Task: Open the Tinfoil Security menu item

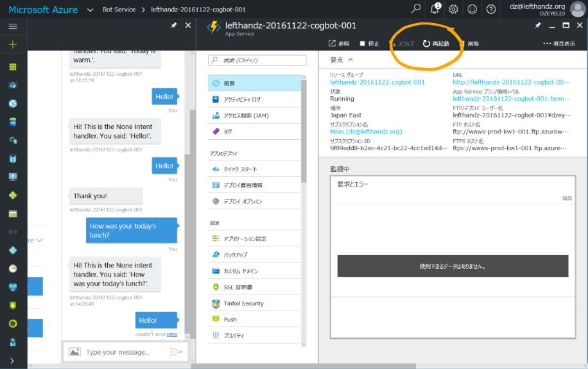Action: pyautogui.click(x=254, y=303)
